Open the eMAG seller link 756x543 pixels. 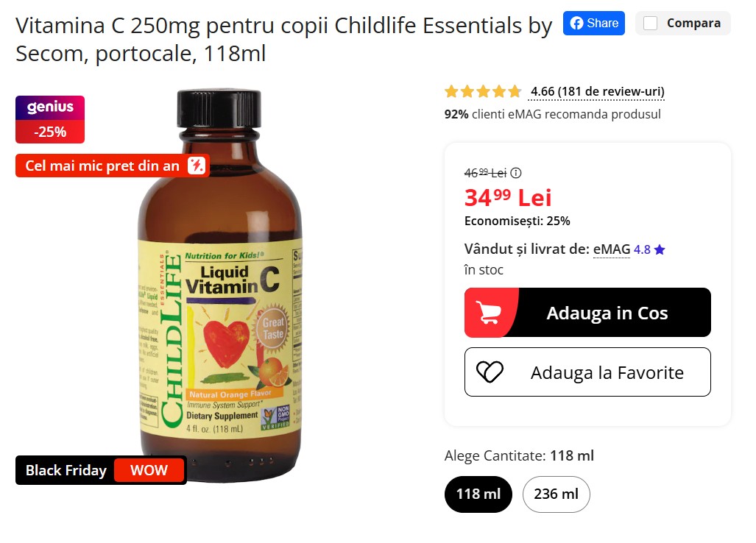pos(612,249)
